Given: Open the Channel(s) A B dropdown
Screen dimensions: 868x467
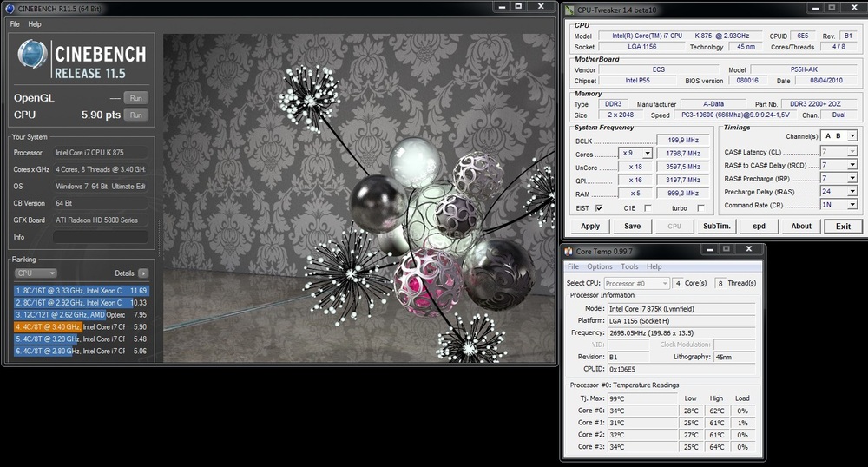Looking at the screenshot, I should pyautogui.click(x=852, y=136).
